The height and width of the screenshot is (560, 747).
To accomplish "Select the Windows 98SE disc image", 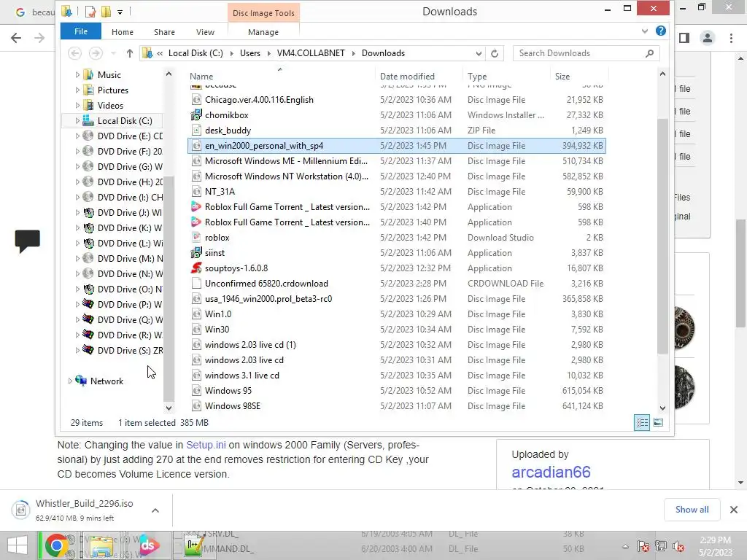I will pos(233,406).
